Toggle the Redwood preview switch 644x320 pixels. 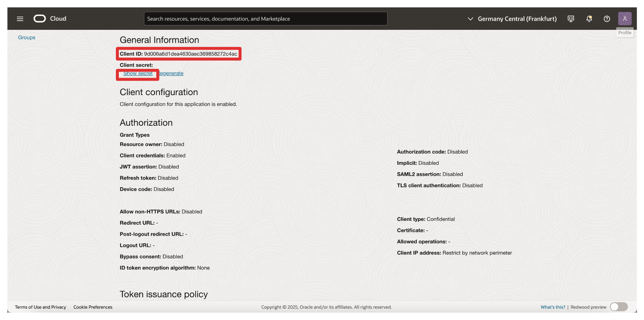(x=619, y=307)
